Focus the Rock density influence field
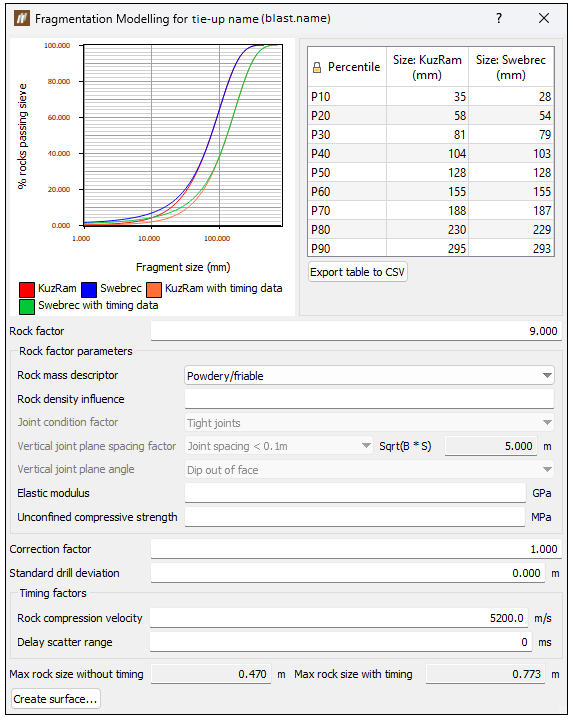This screenshot has width=573, height=720. point(369,399)
